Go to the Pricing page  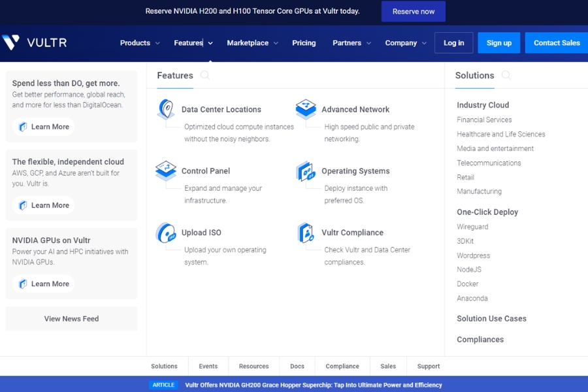point(304,42)
